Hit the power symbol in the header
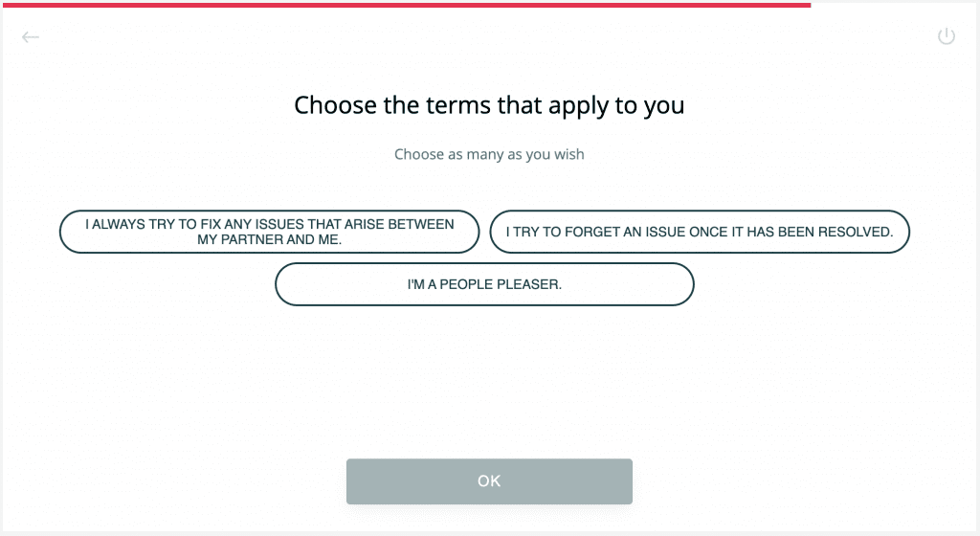 click(946, 37)
